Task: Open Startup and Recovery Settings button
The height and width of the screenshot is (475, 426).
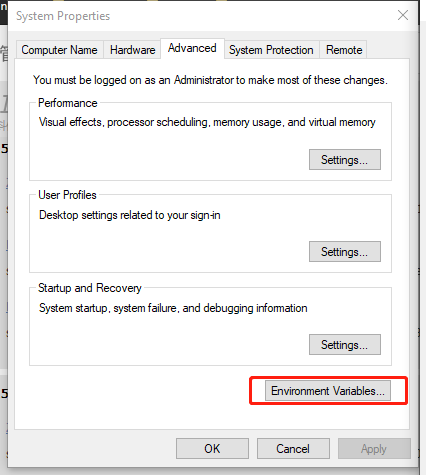Action: pyautogui.click(x=345, y=345)
